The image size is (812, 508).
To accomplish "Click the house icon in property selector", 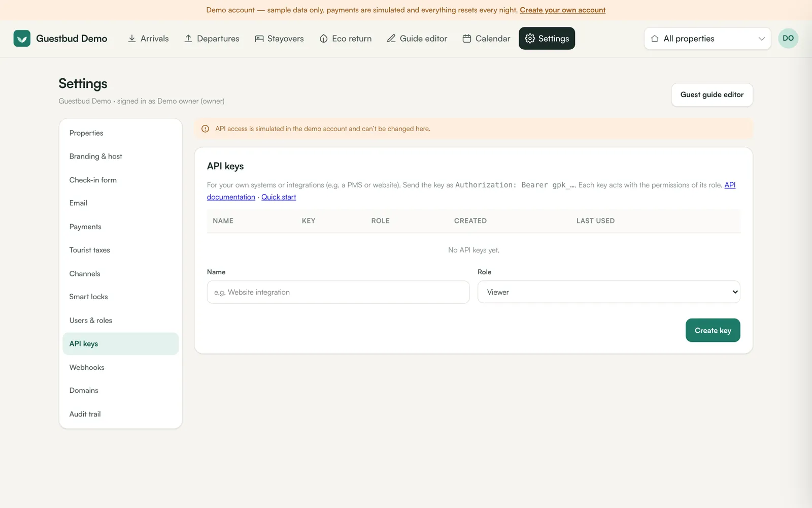I will [655, 39].
